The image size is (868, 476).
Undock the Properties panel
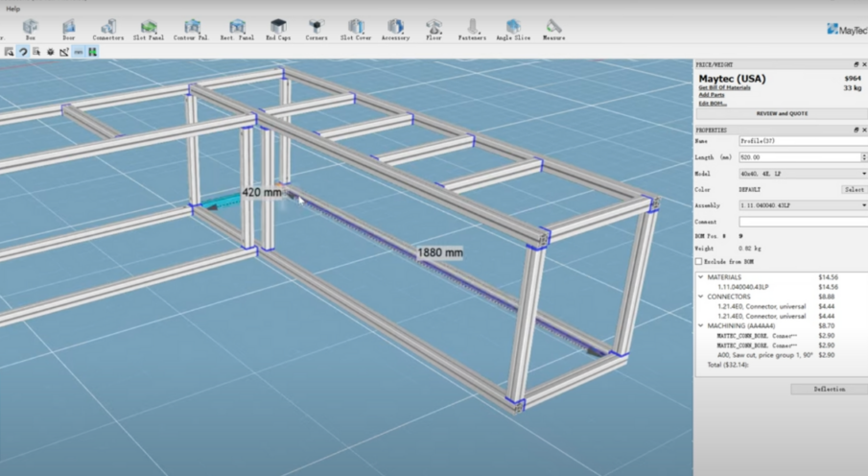[x=856, y=130]
